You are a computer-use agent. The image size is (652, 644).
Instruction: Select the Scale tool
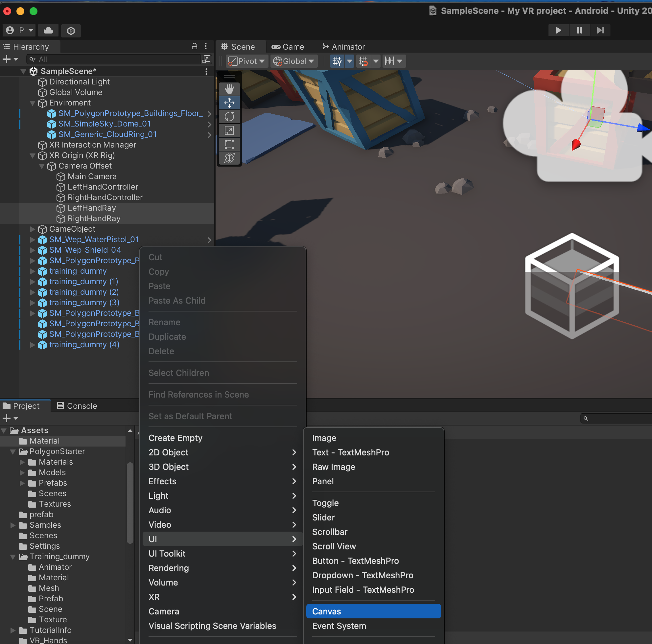click(x=229, y=130)
